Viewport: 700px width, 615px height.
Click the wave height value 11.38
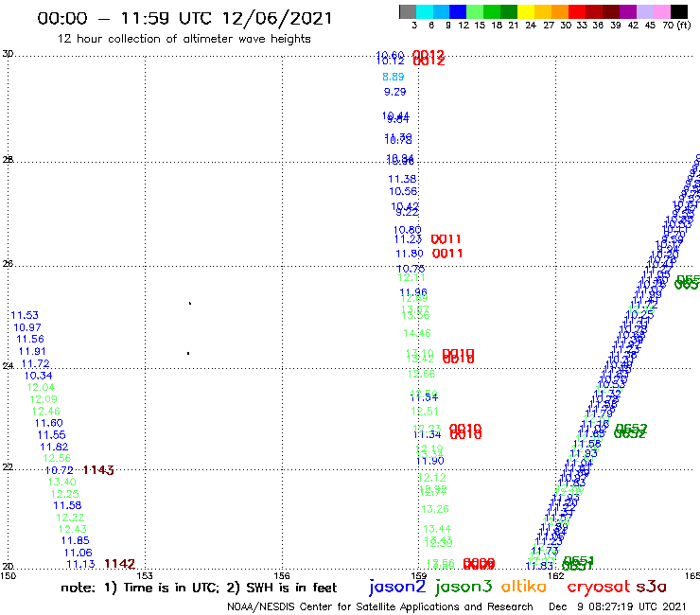(402, 179)
